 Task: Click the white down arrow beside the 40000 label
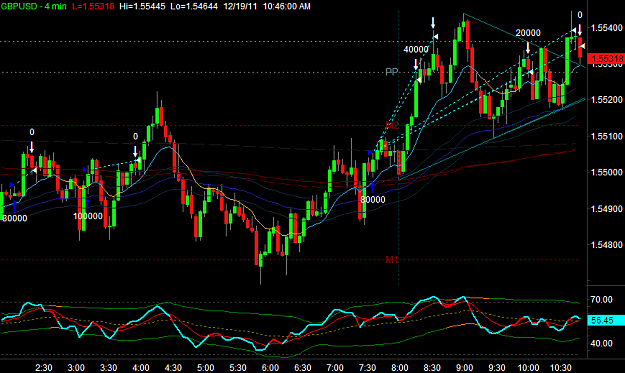tap(416, 65)
